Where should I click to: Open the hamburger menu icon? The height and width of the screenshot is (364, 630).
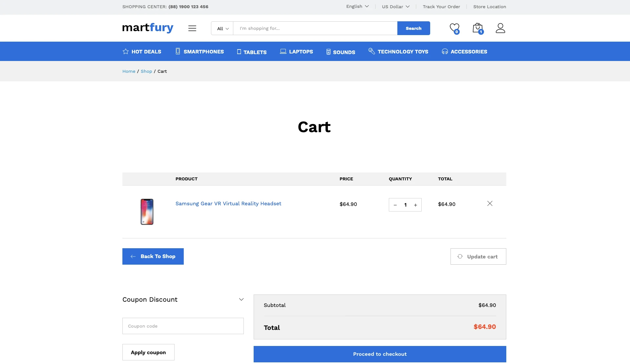(x=192, y=28)
